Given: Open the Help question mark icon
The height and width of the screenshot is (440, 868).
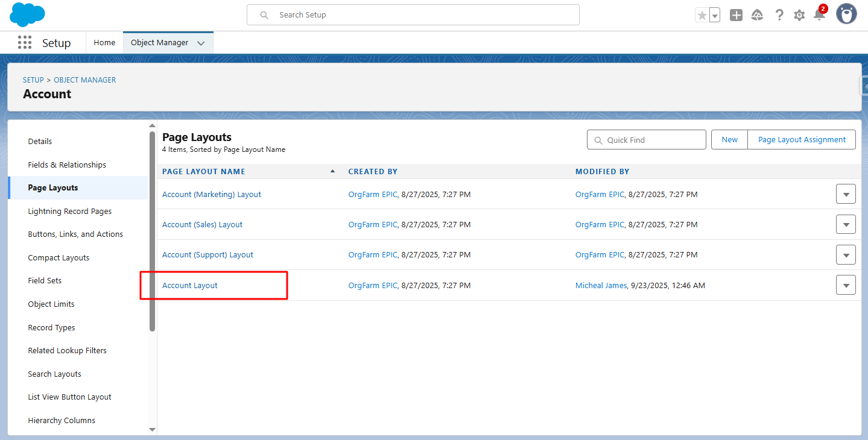Looking at the screenshot, I should tap(779, 15).
